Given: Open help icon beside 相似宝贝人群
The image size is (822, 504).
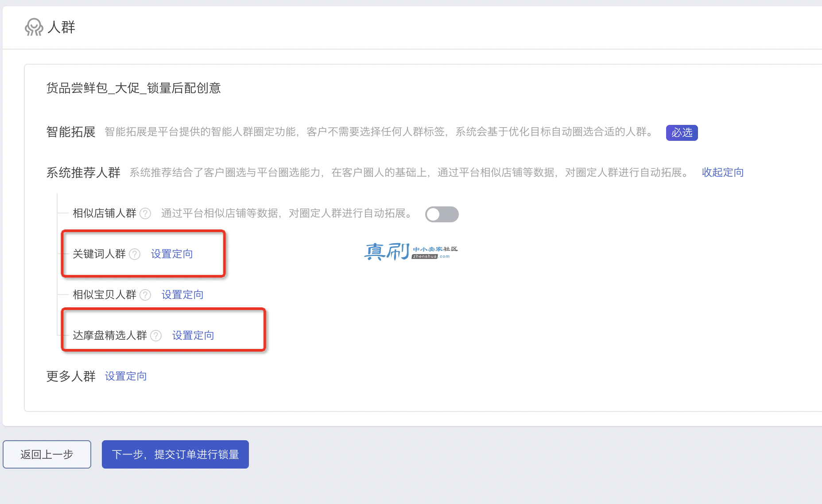Looking at the screenshot, I should 145,295.
